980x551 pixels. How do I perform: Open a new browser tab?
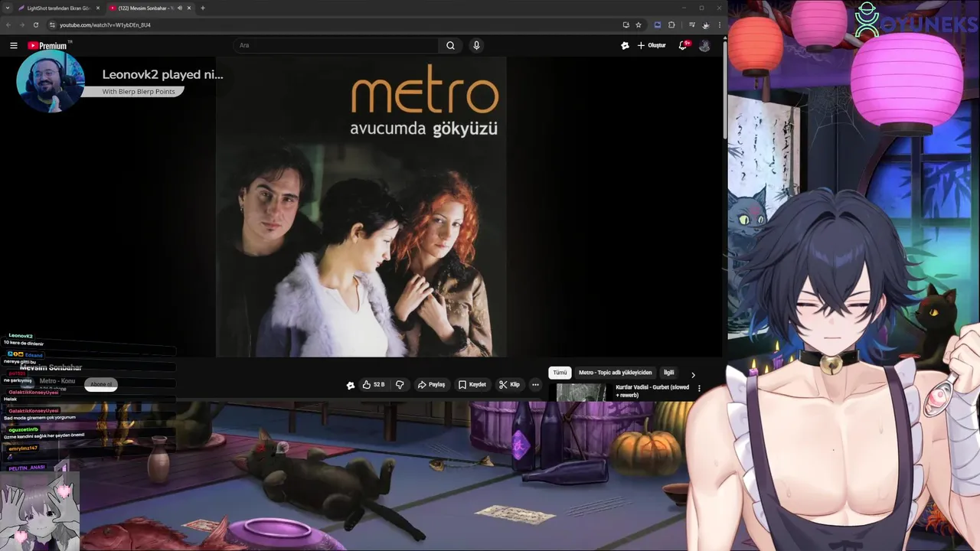pyautogui.click(x=202, y=8)
